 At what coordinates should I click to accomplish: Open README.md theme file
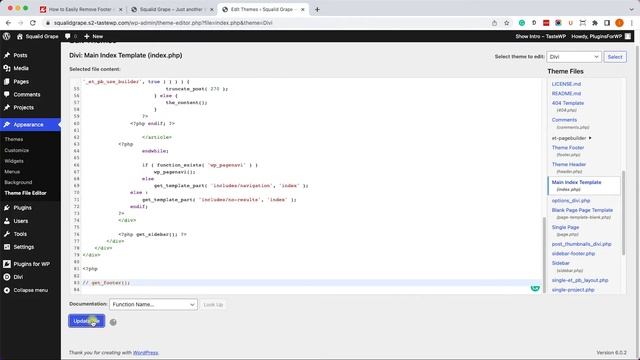pyautogui.click(x=566, y=93)
